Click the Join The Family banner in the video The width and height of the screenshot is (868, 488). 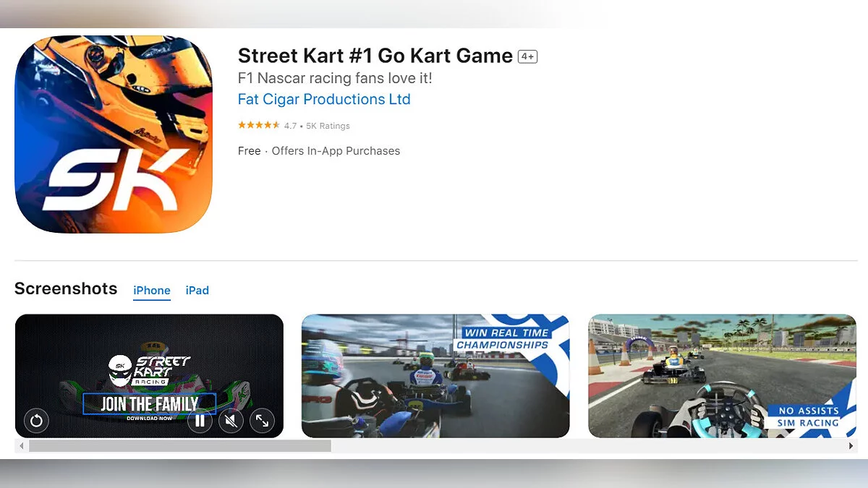click(x=150, y=404)
